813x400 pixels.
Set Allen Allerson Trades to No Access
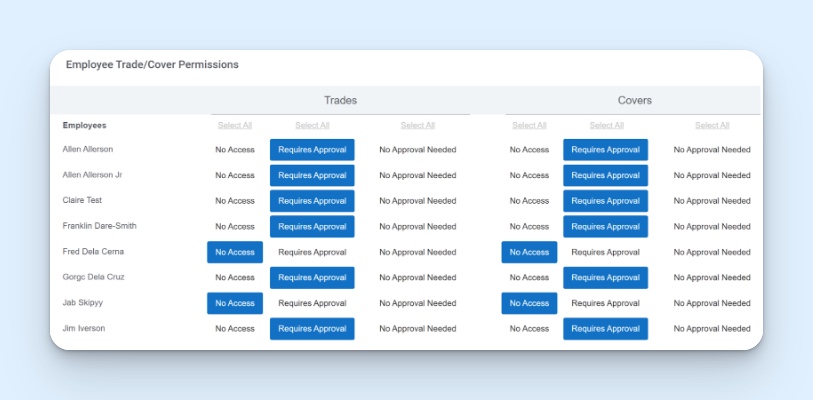[x=235, y=150]
